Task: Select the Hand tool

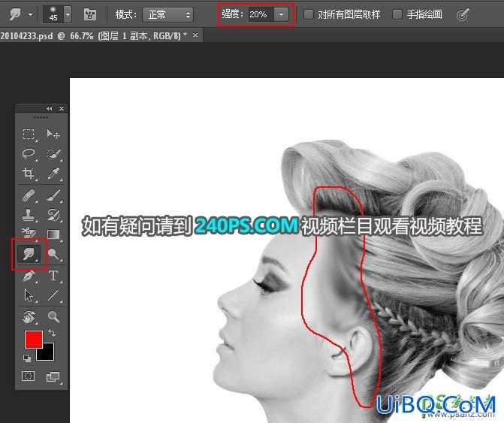Action: tap(29, 316)
